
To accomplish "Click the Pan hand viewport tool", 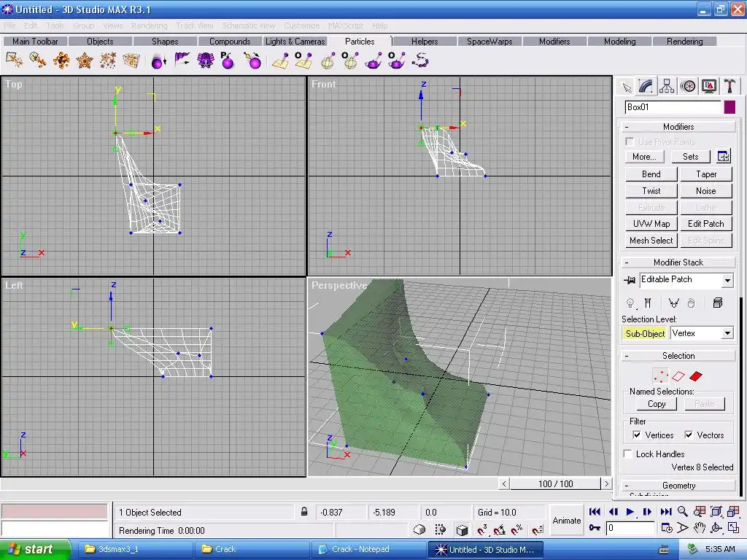I will 700,528.
